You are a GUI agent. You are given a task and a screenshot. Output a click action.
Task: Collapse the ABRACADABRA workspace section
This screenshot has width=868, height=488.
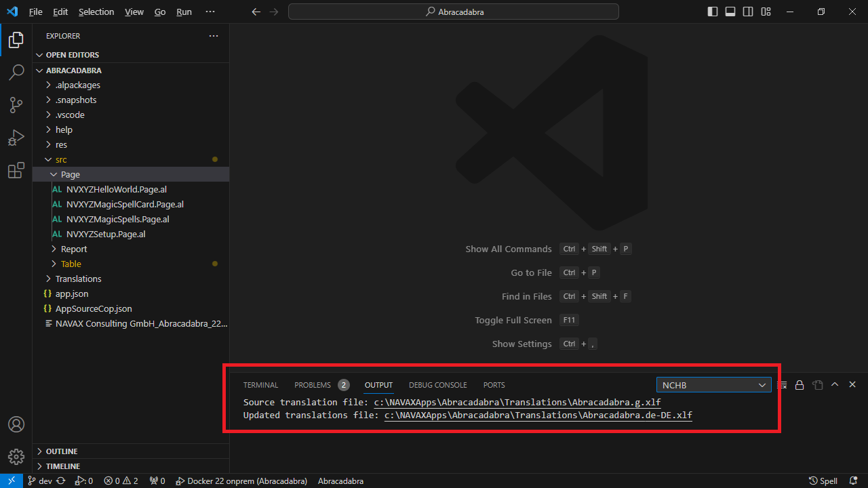pos(131,70)
